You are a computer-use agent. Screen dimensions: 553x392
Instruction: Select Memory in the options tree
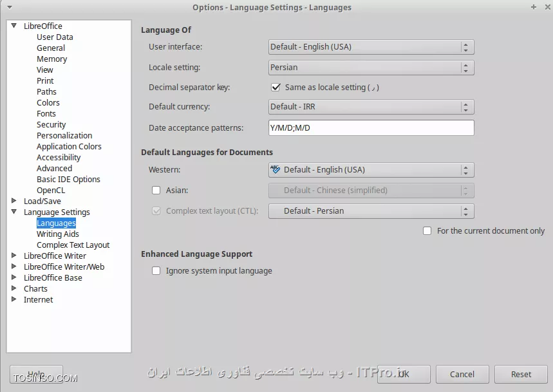click(x=52, y=59)
